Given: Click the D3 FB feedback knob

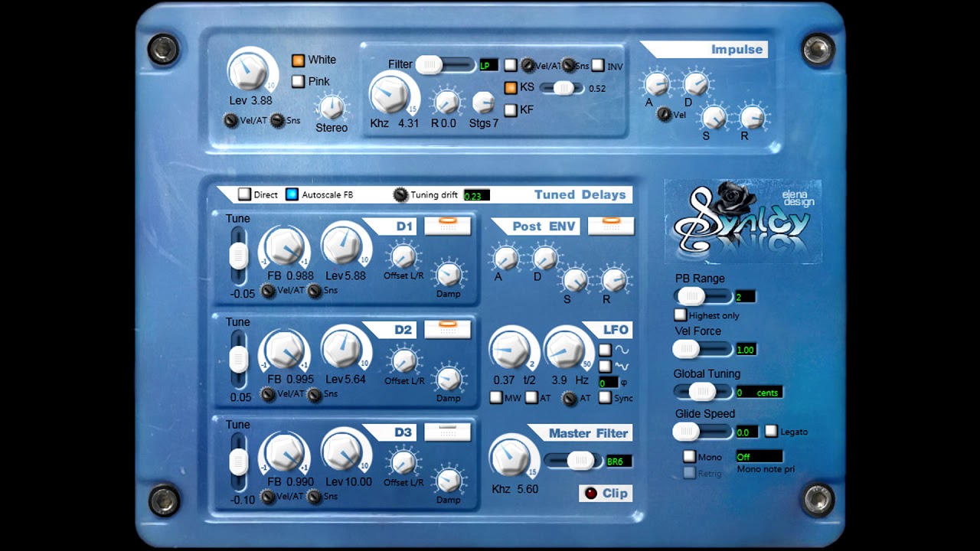Looking at the screenshot, I should pos(284,455).
